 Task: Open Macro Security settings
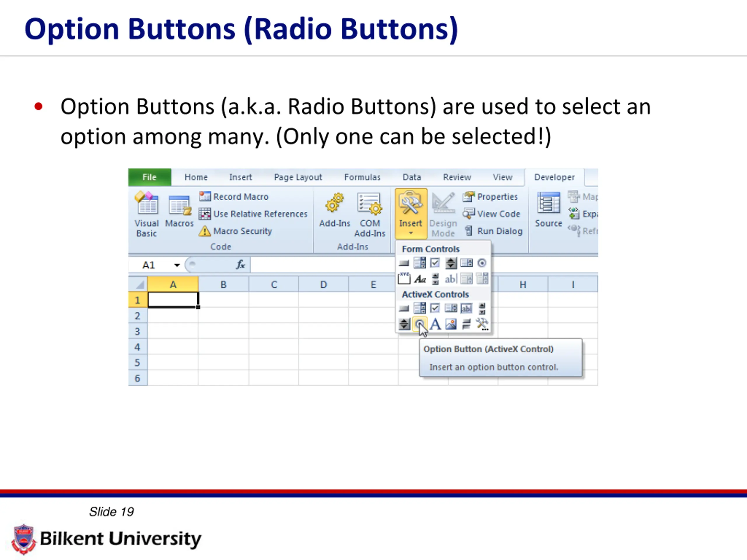click(x=235, y=231)
